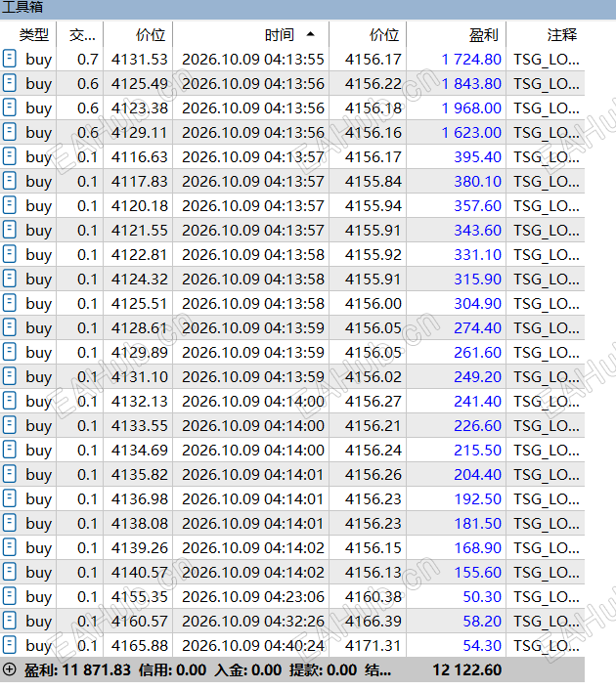Click order icon for 4155.35 buy row

pyautogui.click(x=9, y=596)
